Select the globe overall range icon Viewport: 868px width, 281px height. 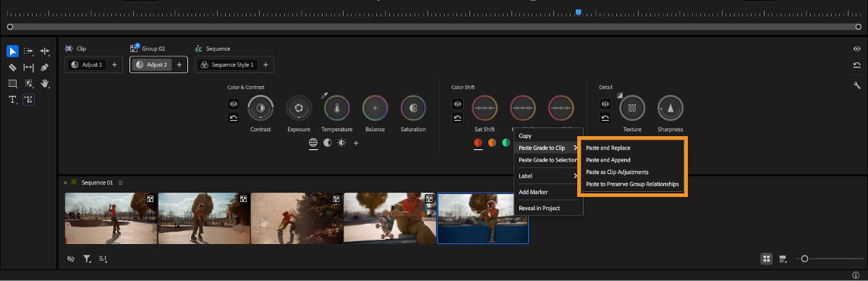[x=314, y=143]
